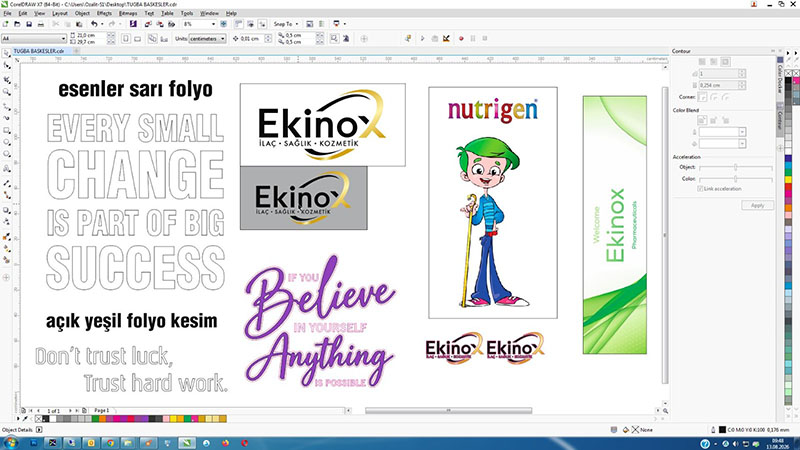The width and height of the screenshot is (800, 450).
Task: Open the File menu
Action: click(8, 13)
